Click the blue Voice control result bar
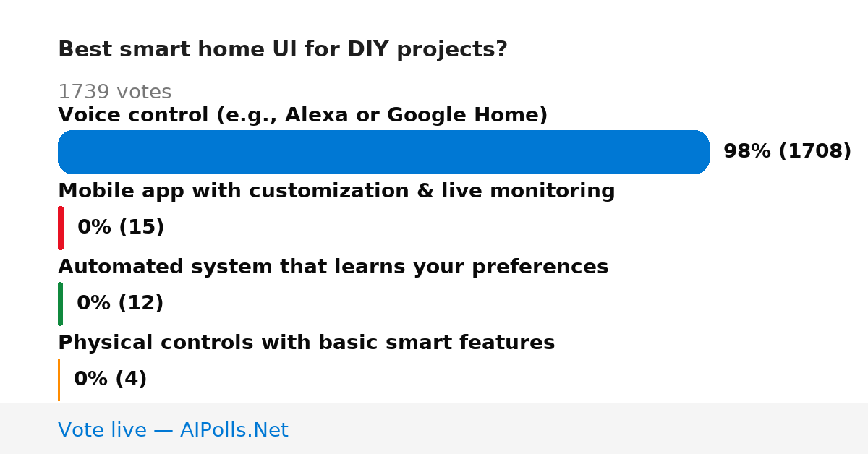 (x=383, y=152)
